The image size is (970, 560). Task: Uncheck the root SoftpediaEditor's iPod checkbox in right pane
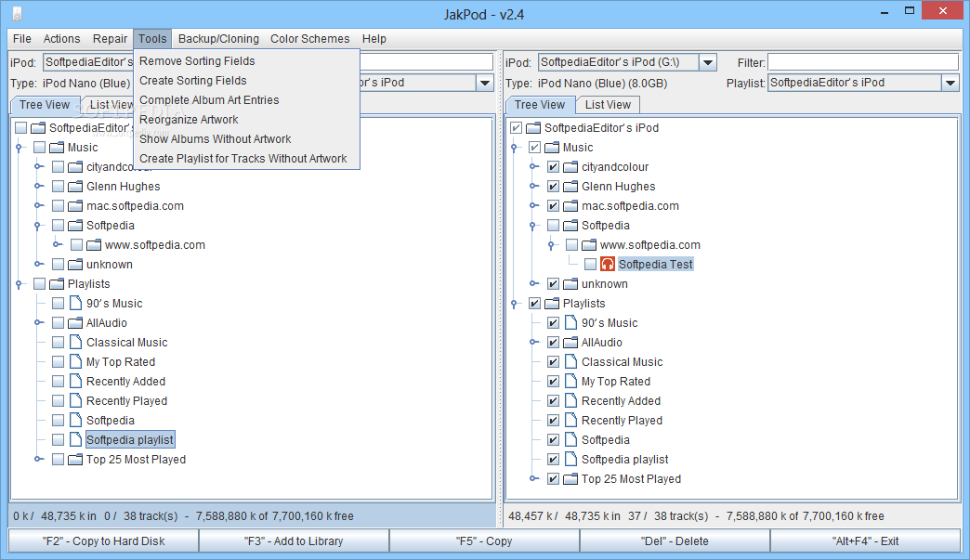coord(516,128)
